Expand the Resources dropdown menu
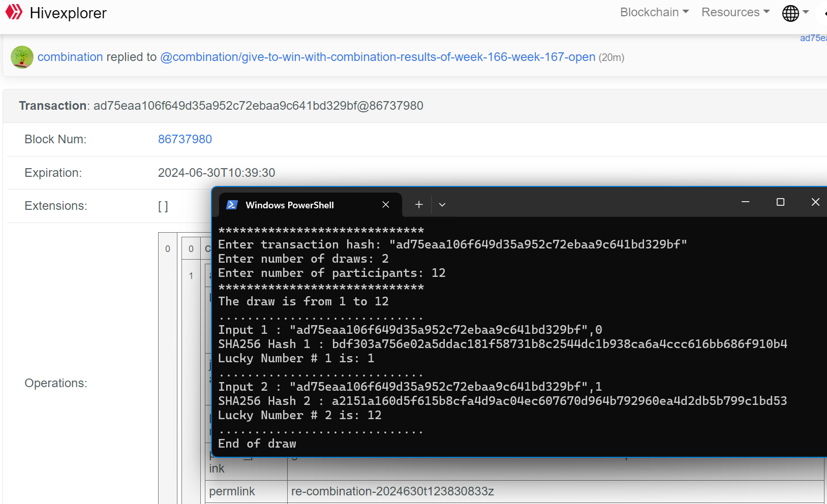This screenshot has width=827, height=504. 736,12
